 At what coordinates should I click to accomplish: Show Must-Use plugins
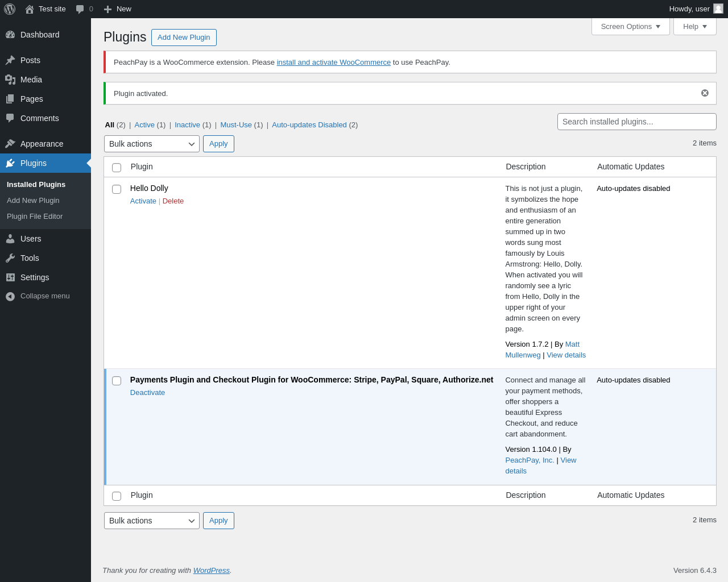(x=236, y=125)
